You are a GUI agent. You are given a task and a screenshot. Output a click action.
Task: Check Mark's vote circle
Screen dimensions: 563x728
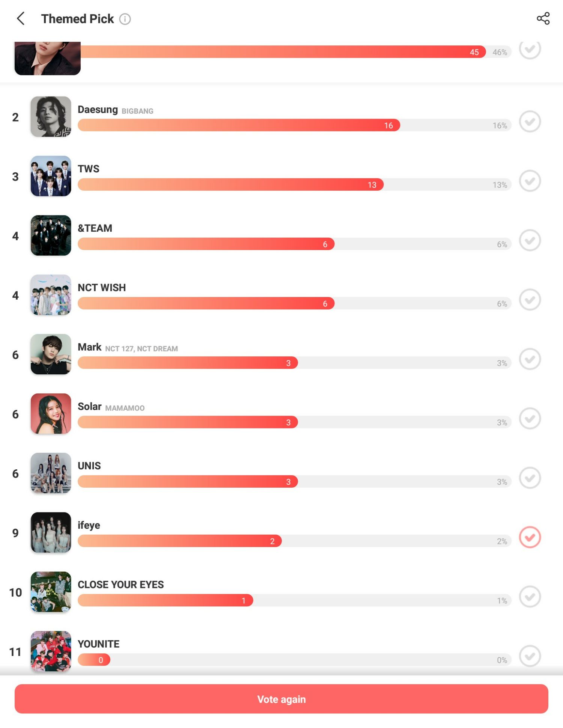pyautogui.click(x=530, y=359)
